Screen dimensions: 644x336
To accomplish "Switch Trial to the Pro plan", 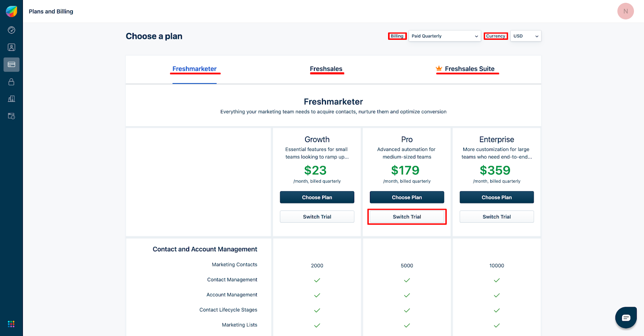I will pyautogui.click(x=407, y=217).
